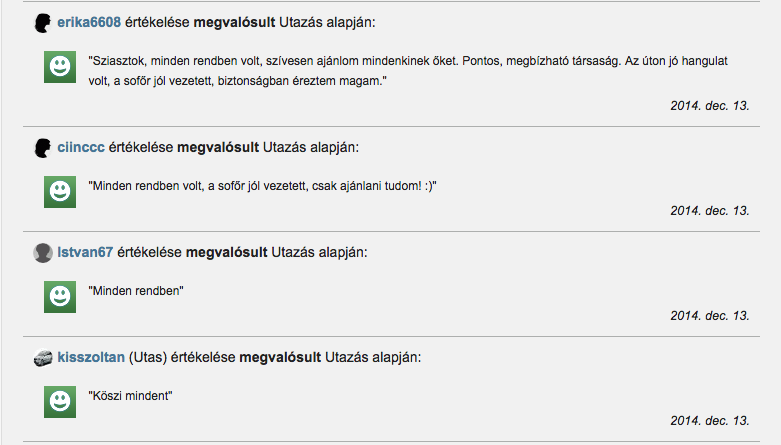Open kisszoltan's user profile link

click(x=91, y=357)
